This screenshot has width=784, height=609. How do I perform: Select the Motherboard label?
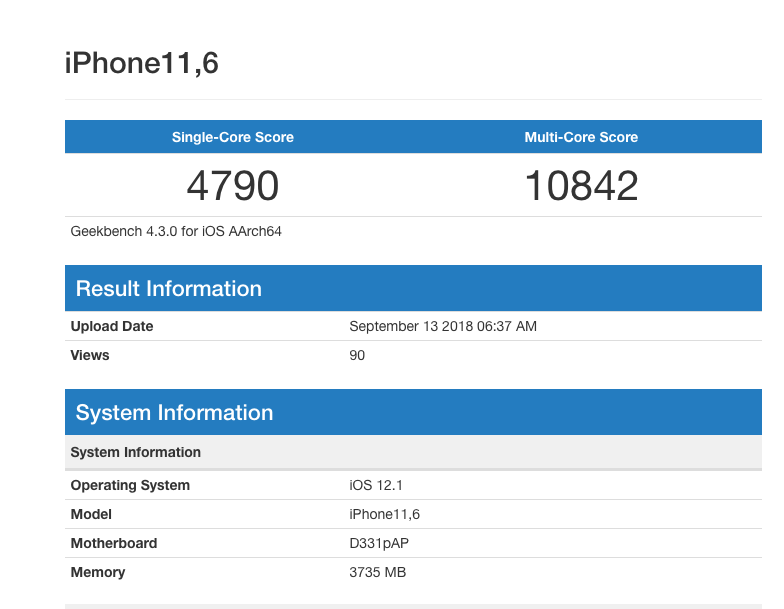click(114, 543)
